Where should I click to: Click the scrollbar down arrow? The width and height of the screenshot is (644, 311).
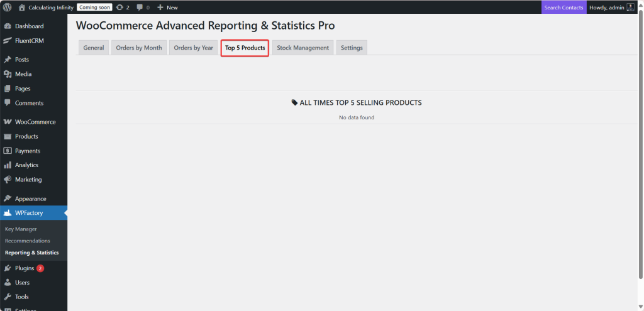pos(640,307)
